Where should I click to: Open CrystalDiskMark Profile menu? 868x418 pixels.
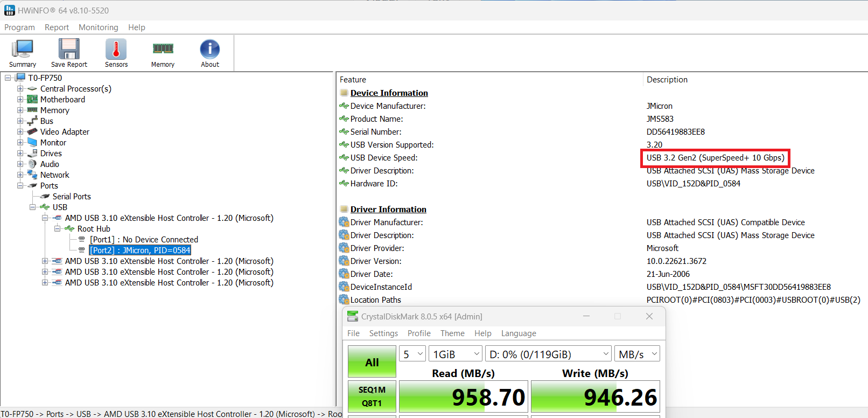419,333
